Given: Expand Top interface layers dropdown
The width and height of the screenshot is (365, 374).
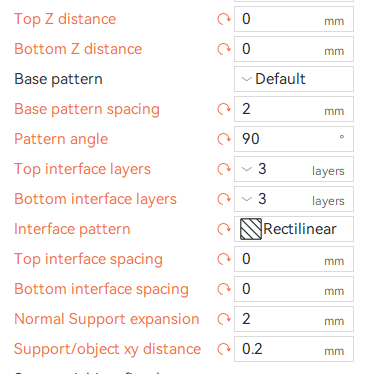Looking at the screenshot, I should pyautogui.click(x=294, y=169).
